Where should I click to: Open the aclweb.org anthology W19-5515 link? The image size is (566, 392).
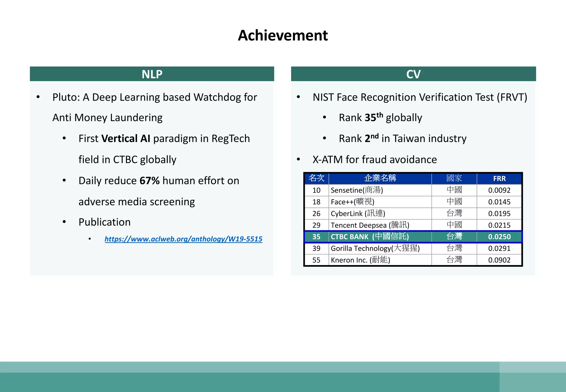183,239
